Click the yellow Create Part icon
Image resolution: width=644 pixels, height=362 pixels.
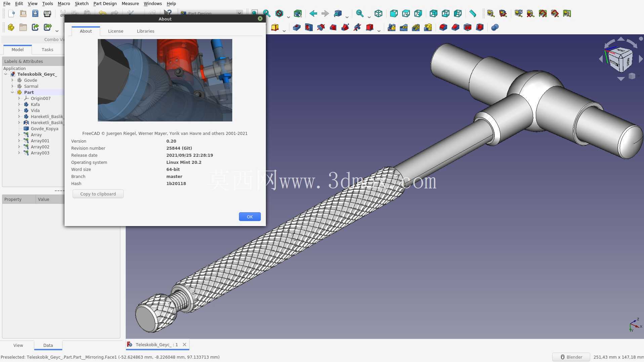click(x=11, y=27)
